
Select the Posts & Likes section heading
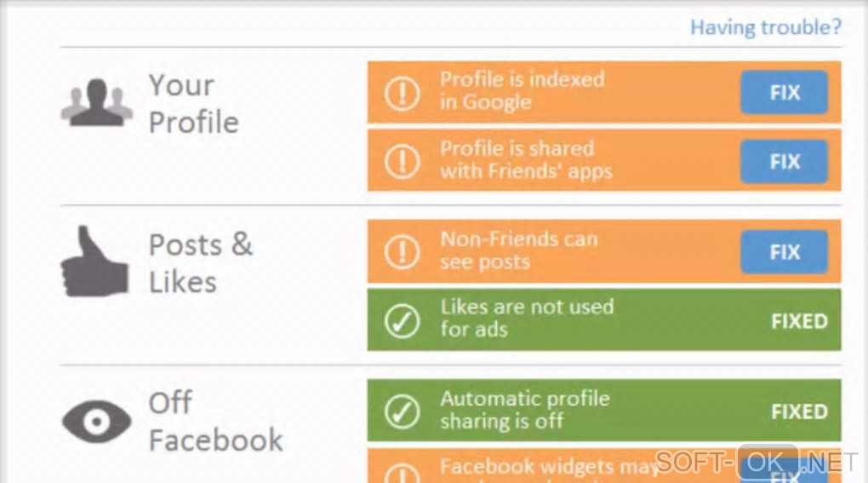(x=201, y=262)
